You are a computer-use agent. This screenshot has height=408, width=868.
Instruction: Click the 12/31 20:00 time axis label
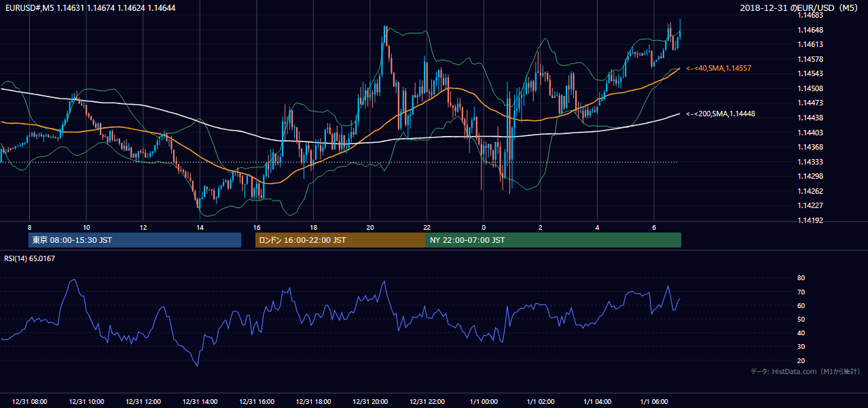[370, 402]
